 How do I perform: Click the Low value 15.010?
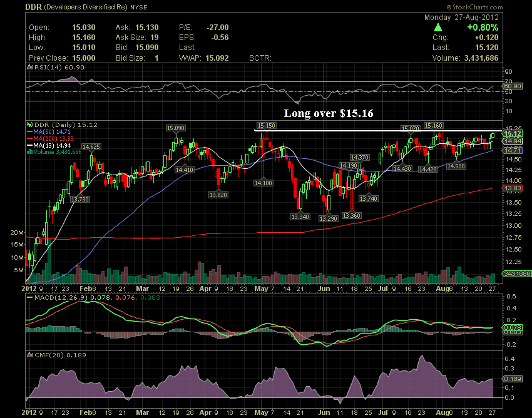click(83, 48)
